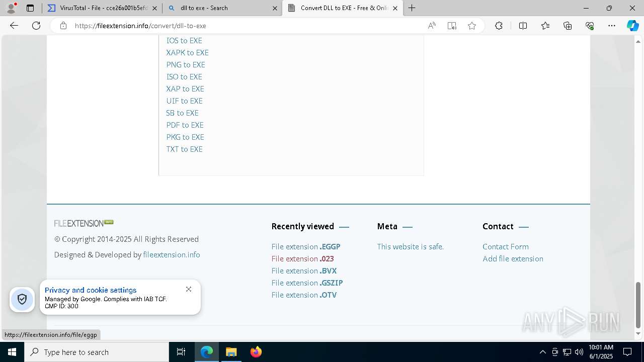Open a new tab with the plus button
Screen dimensions: 644x362
click(x=412, y=8)
